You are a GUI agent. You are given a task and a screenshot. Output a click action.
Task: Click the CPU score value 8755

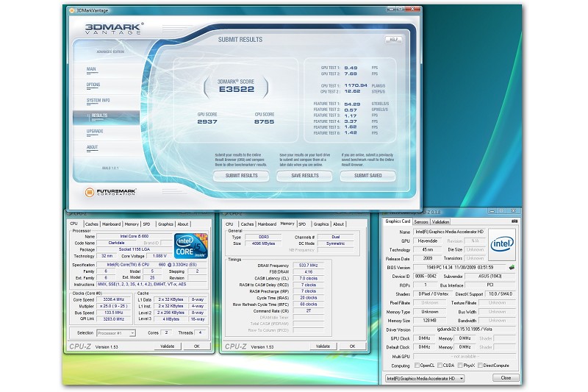point(264,121)
